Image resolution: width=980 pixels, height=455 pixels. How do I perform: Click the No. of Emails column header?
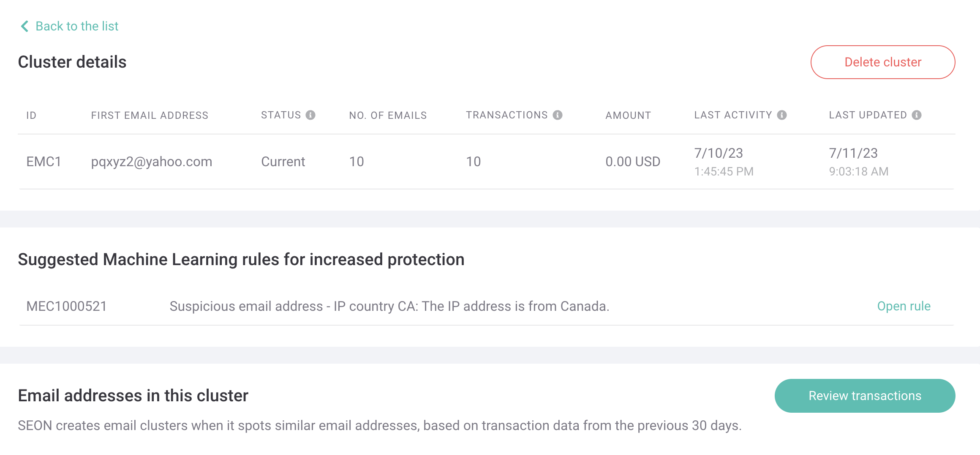tap(388, 115)
